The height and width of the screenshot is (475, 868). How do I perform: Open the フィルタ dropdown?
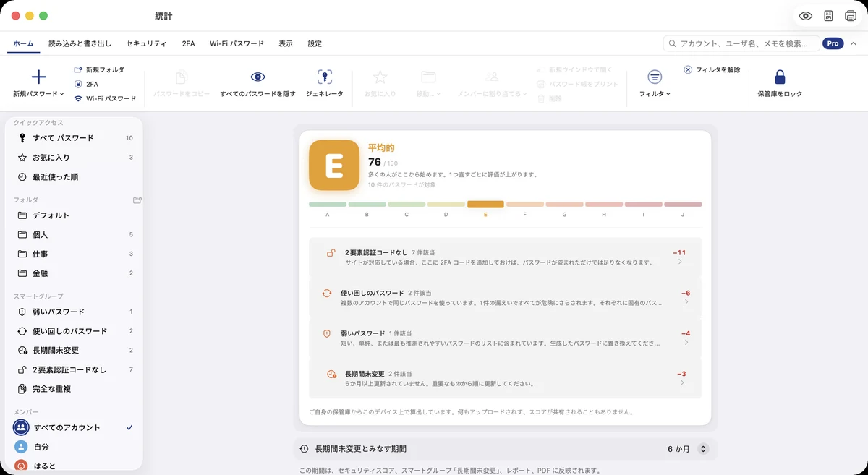pos(655,84)
